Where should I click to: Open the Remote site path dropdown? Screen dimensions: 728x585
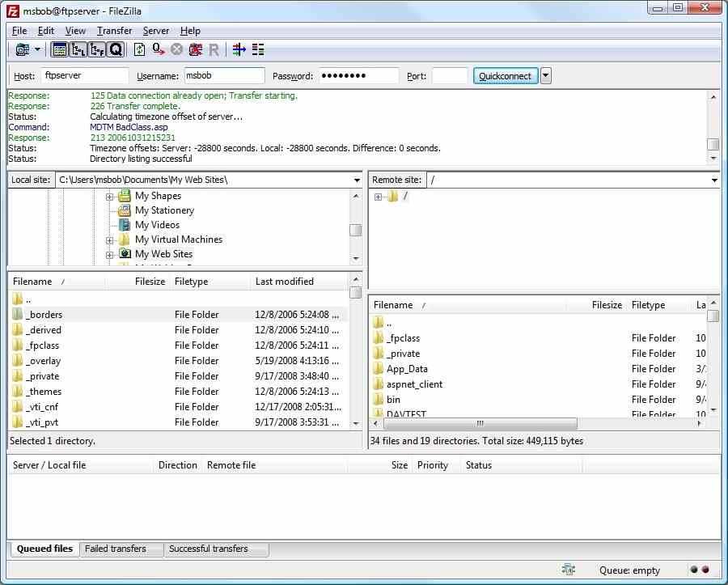(x=714, y=180)
